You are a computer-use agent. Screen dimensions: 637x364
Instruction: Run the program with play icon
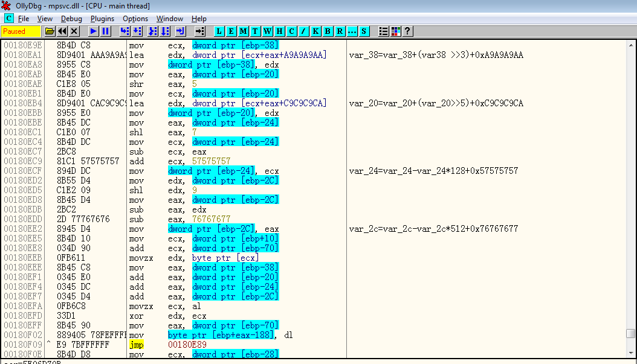coord(94,31)
